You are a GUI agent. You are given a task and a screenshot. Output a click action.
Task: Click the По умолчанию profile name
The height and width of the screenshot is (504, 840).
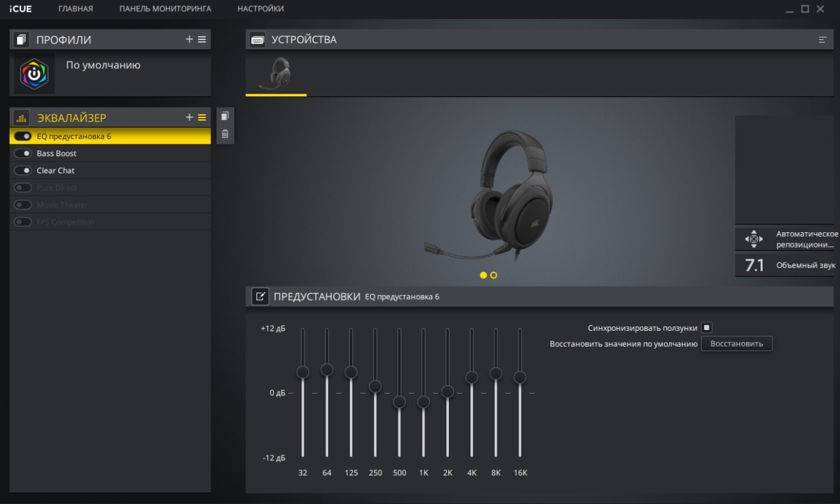103,65
